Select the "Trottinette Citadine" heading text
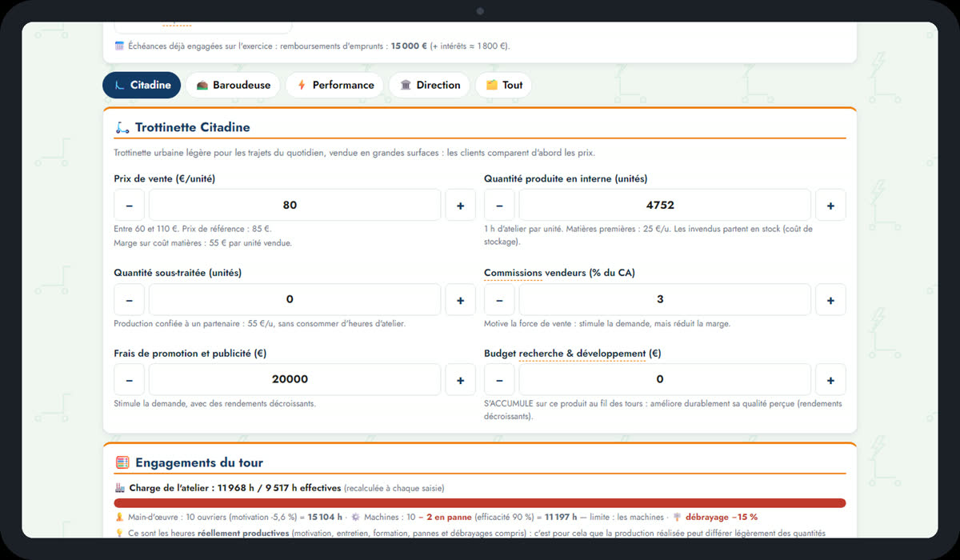This screenshot has width=960, height=560. [x=193, y=127]
